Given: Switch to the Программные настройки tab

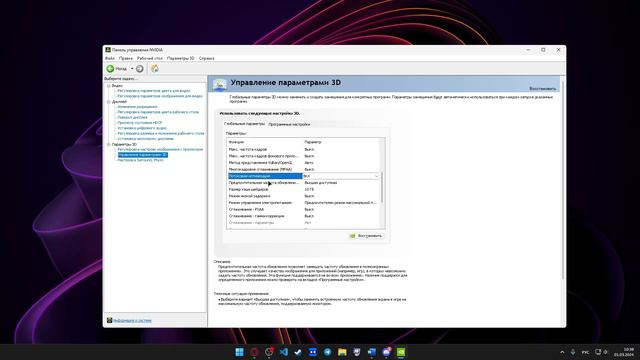Looking at the screenshot, I should (289, 124).
